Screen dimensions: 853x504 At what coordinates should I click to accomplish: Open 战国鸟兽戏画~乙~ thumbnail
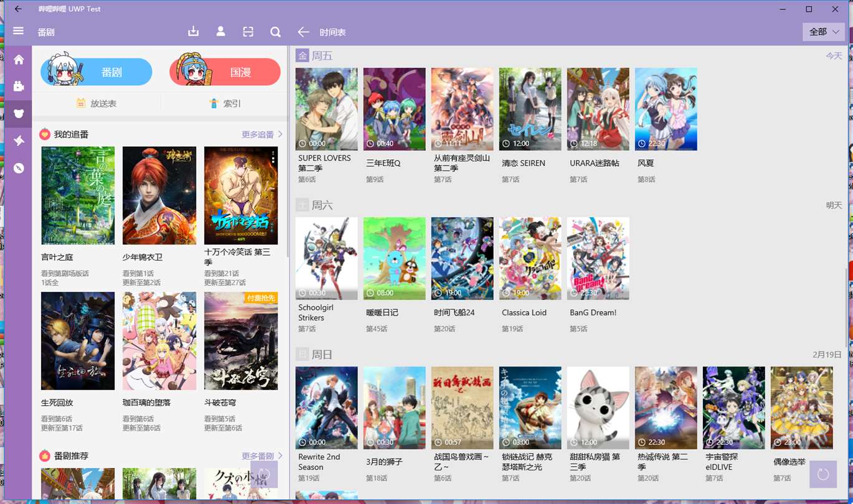coord(463,408)
